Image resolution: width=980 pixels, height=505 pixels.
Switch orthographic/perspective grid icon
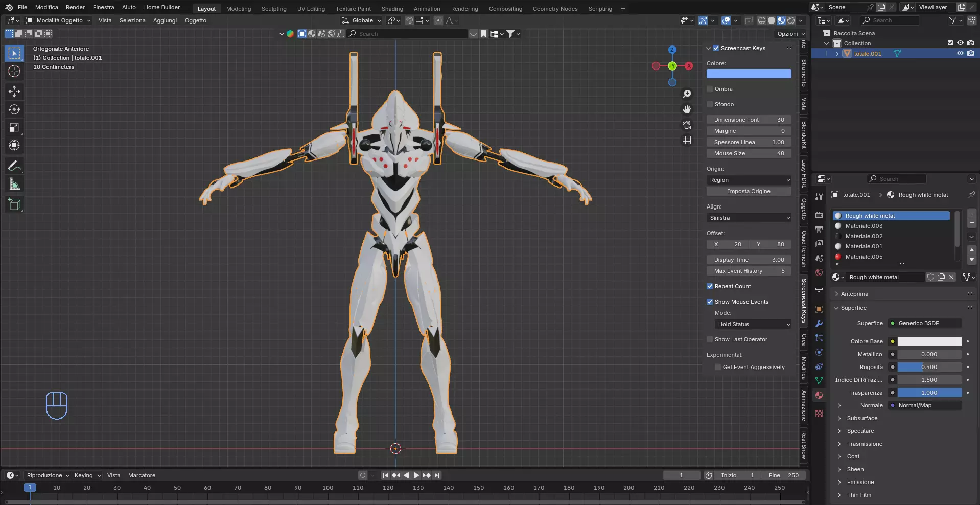(x=687, y=140)
